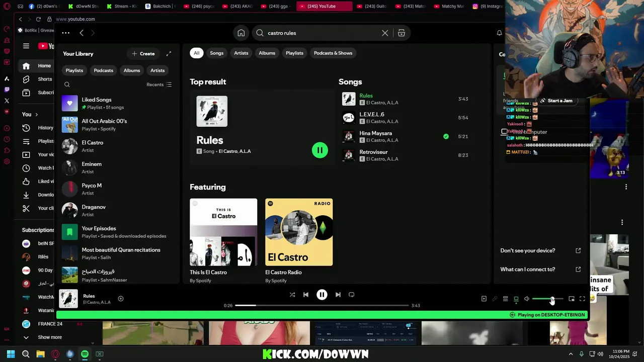644x362 pixels.
Task: Open This Is El Castro playlist card
Action: (x=223, y=241)
